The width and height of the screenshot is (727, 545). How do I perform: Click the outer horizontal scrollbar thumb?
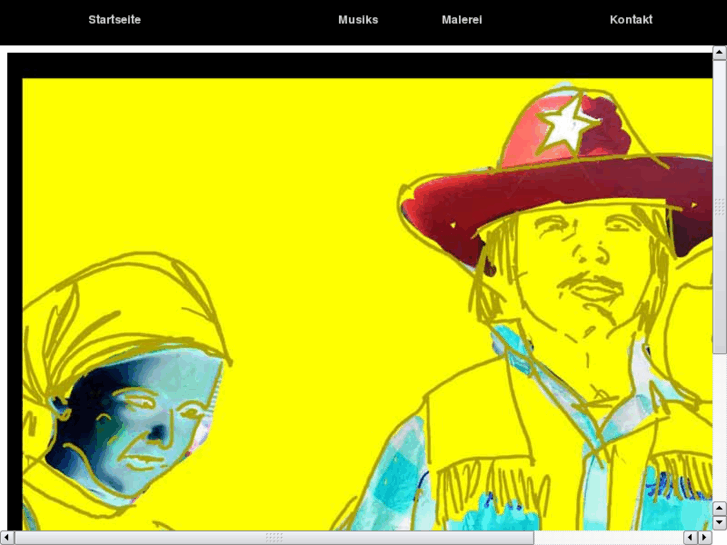pyautogui.click(x=274, y=537)
